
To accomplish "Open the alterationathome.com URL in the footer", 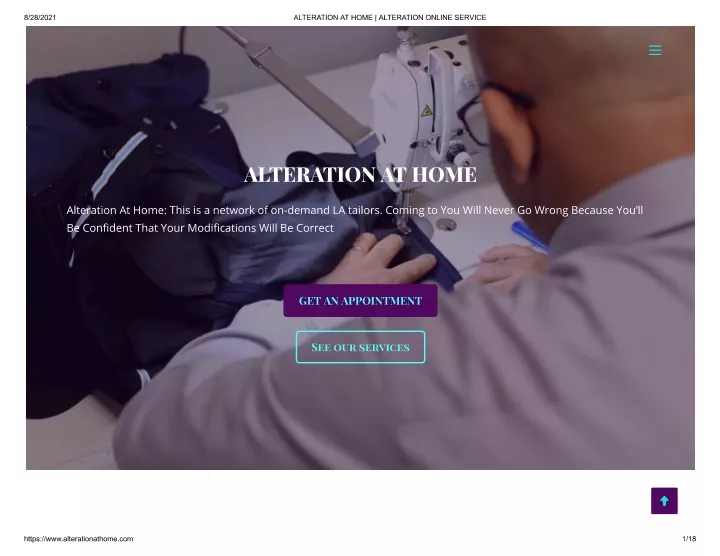I will [79, 539].
